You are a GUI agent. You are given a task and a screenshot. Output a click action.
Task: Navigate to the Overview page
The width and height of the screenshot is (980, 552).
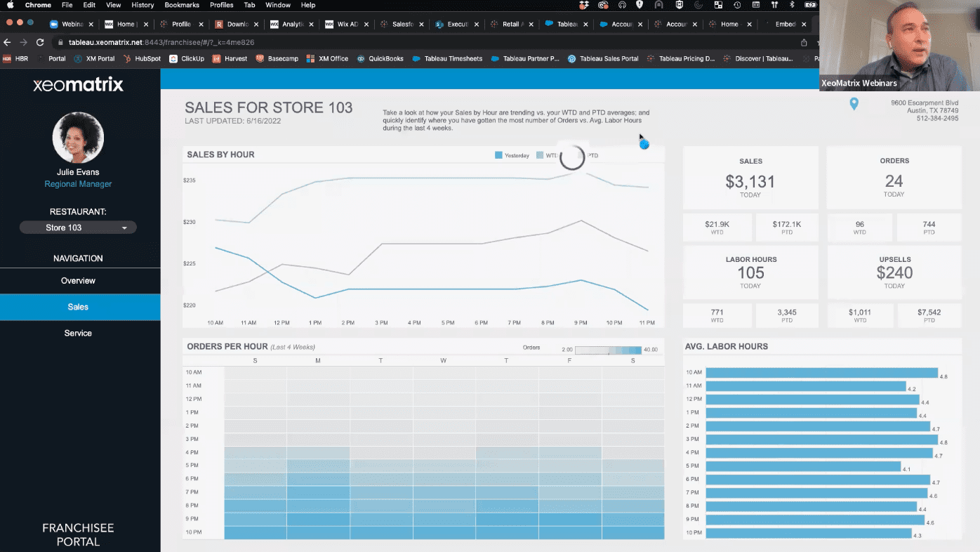78,280
